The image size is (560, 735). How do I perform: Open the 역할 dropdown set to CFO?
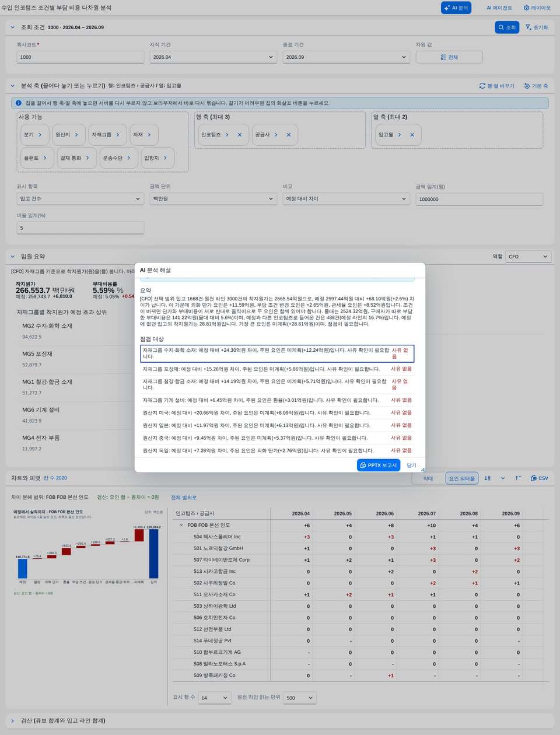(528, 257)
